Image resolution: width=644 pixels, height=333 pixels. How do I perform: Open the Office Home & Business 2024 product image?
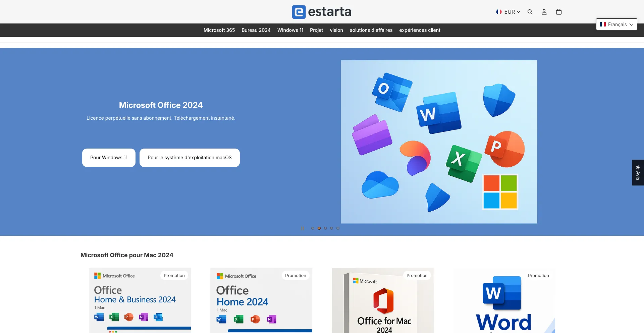click(x=140, y=300)
